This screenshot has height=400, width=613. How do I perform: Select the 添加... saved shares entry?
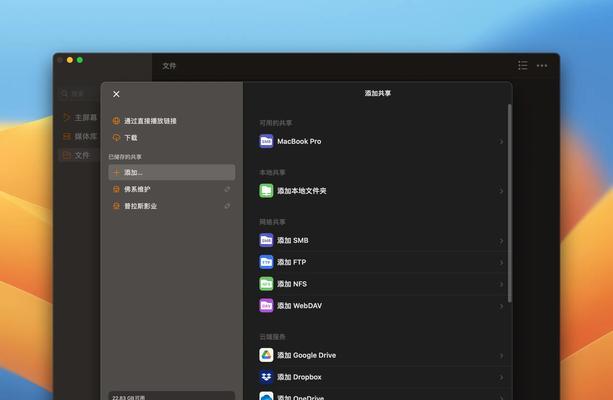click(x=172, y=172)
